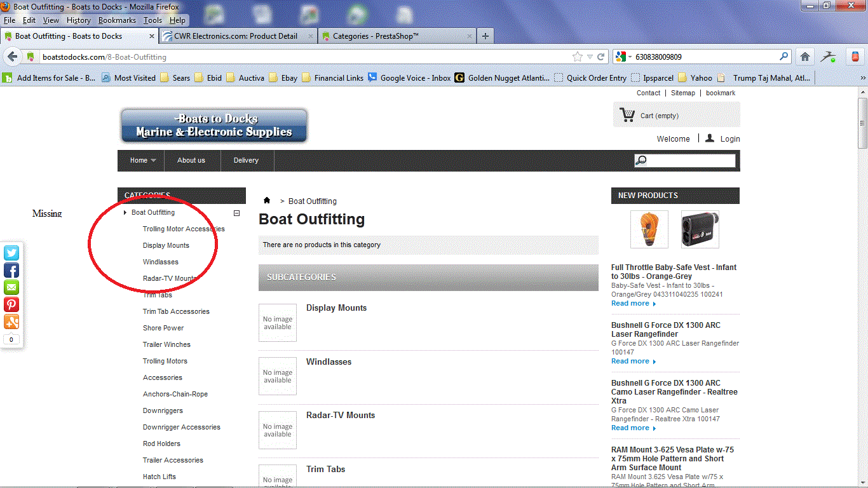Open the Edit menu

click(x=29, y=20)
